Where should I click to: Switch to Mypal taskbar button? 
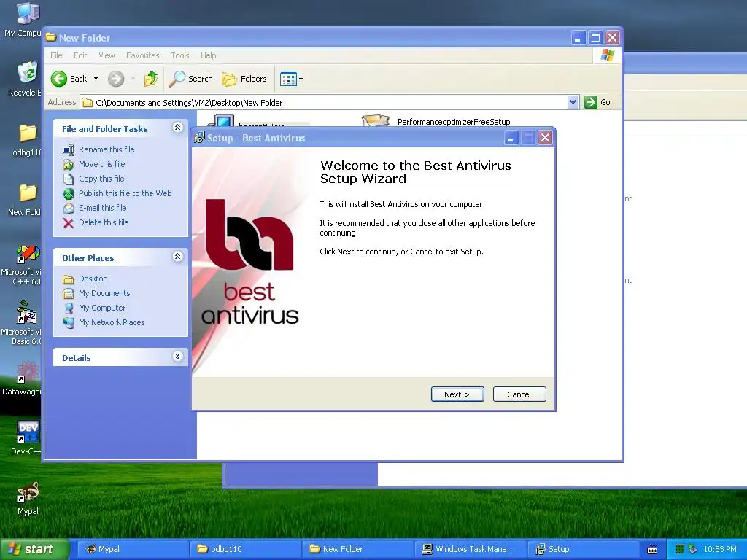pos(133,549)
